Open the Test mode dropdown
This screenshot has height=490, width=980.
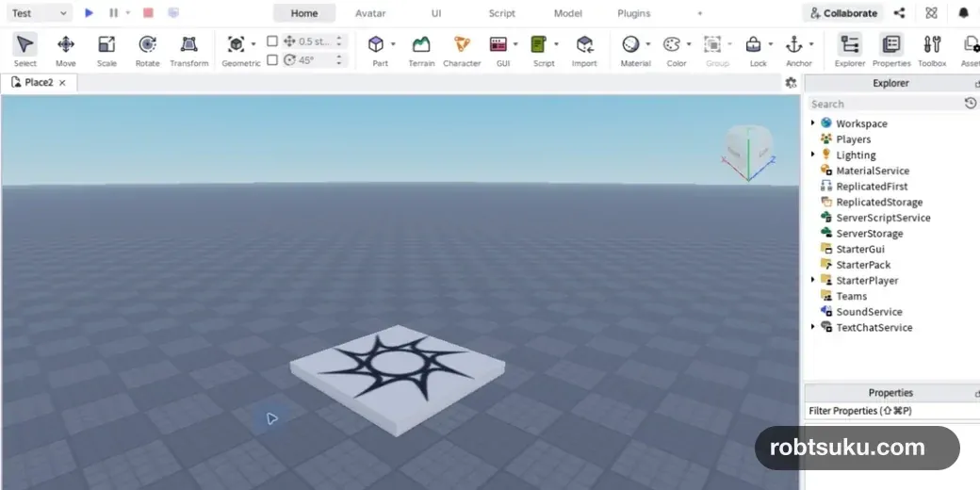[39, 12]
